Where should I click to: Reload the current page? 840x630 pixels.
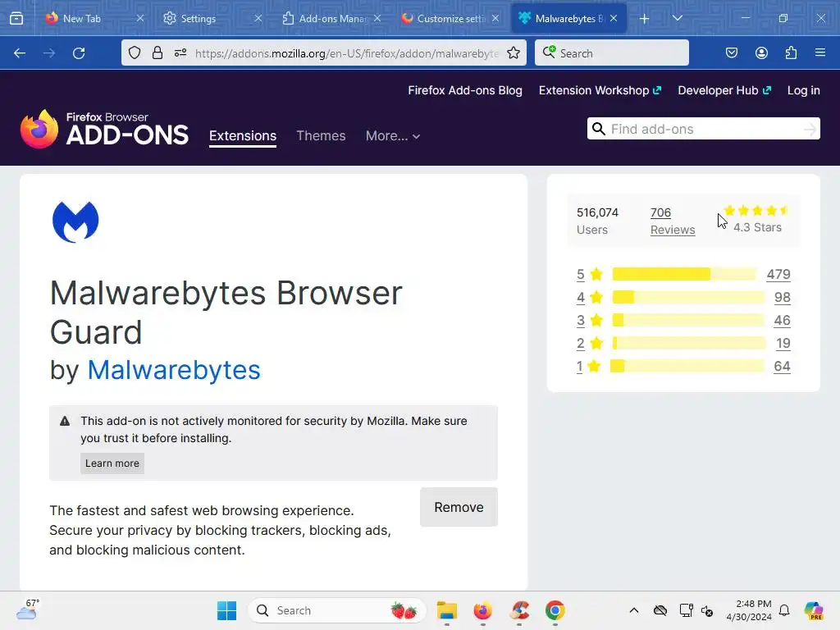pyautogui.click(x=79, y=53)
